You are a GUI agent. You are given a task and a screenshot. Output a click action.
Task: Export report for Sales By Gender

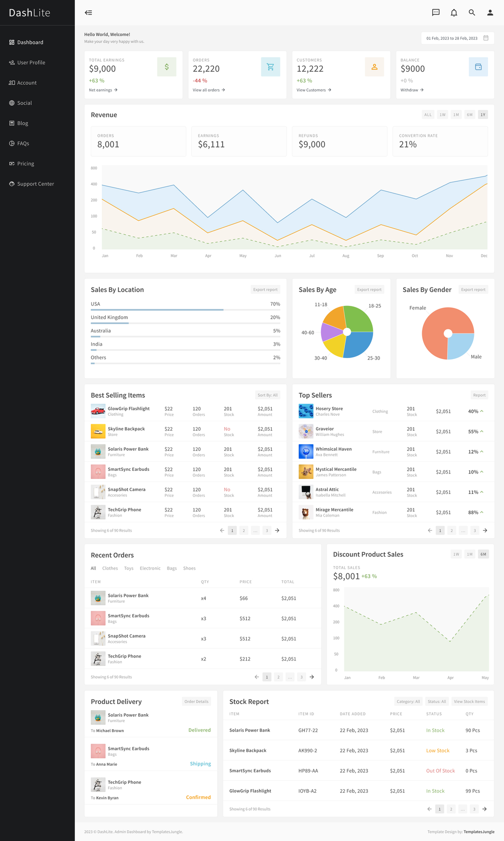pyautogui.click(x=473, y=289)
